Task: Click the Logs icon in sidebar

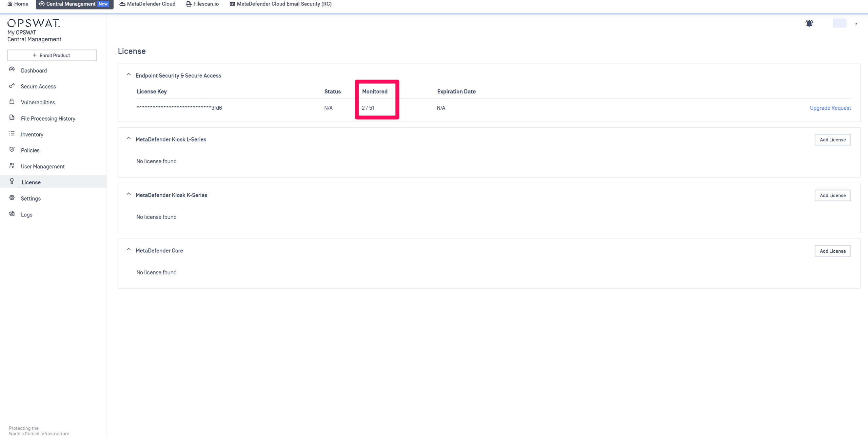Action: click(12, 214)
